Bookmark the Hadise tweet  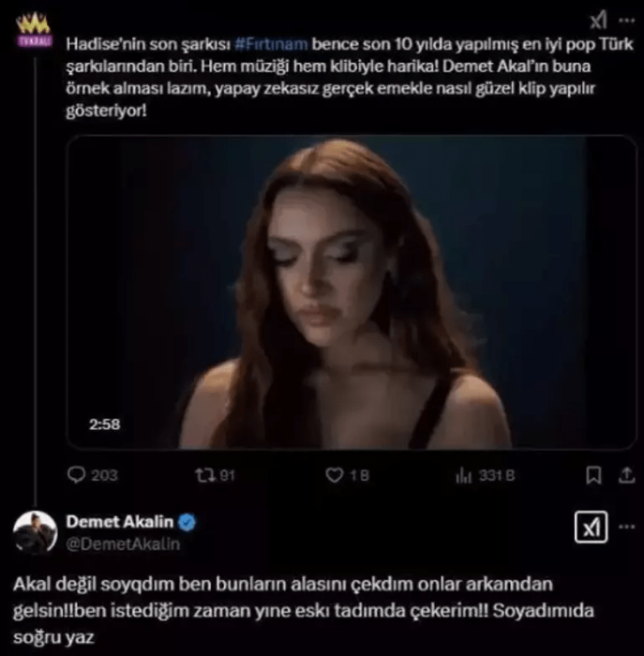click(593, 475)
